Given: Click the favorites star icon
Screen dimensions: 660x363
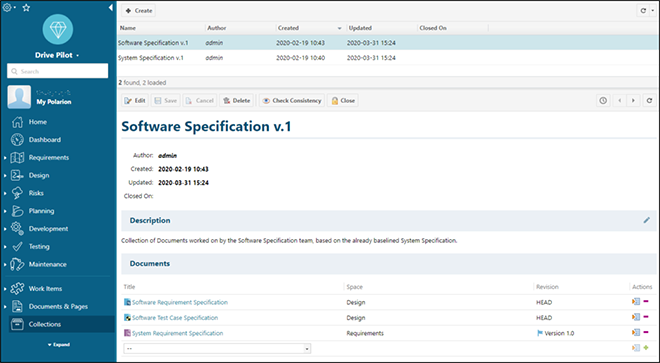Looking at the screenshot, I should point(26,8).
